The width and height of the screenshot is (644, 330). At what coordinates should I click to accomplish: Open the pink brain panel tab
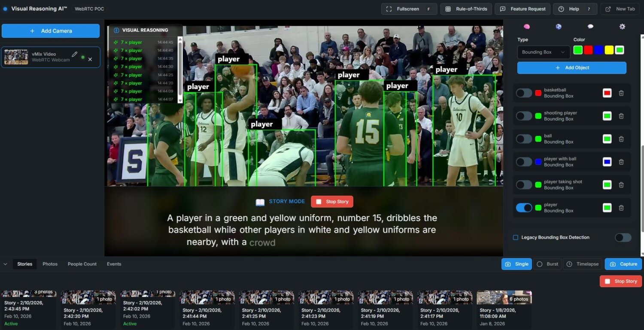[x=527, y=27]
